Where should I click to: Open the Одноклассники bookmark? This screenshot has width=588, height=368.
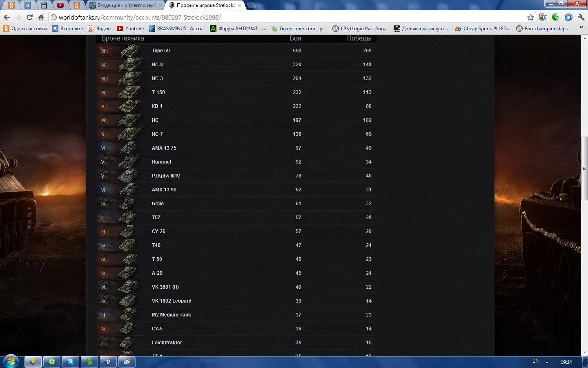(25, 29)
